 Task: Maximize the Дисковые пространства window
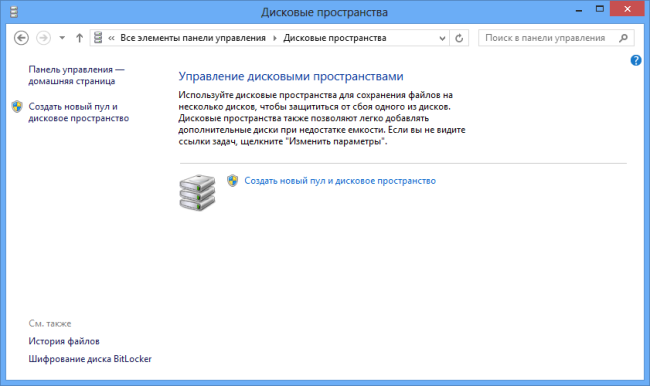599,9
